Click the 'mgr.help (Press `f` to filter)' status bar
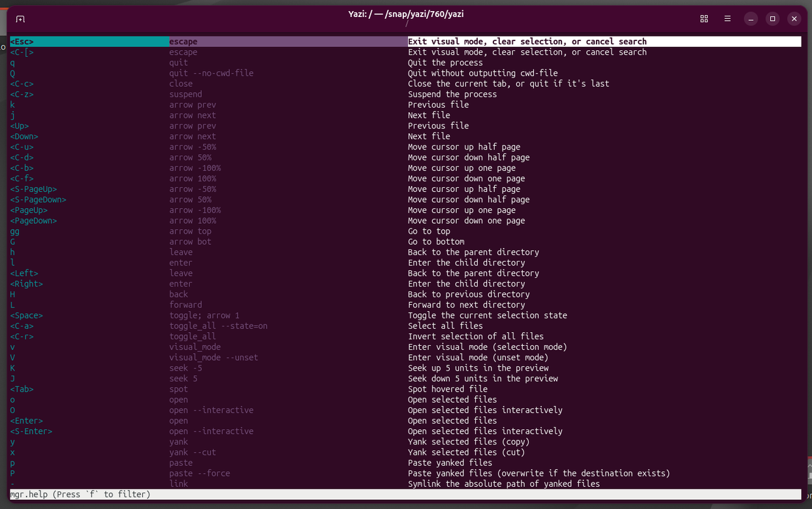812x509 pixels. pyautogui.click(x=405, y=495)
